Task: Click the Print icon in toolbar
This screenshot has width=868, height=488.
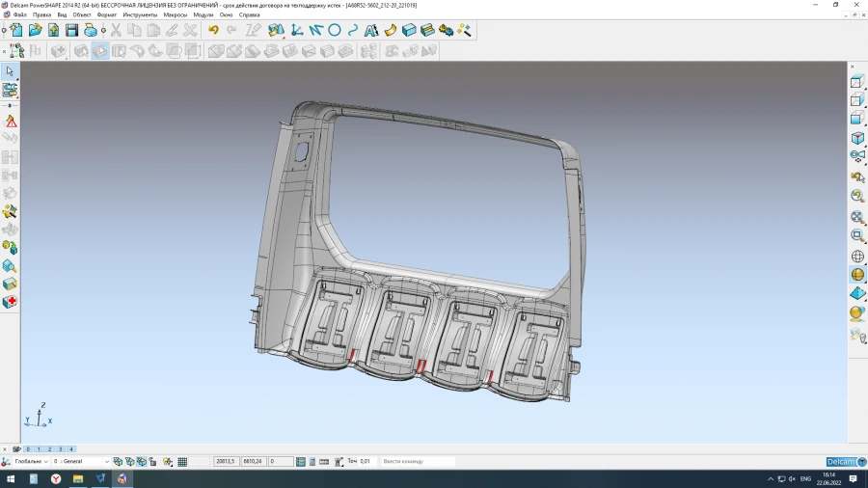Action: click(91, 31)
